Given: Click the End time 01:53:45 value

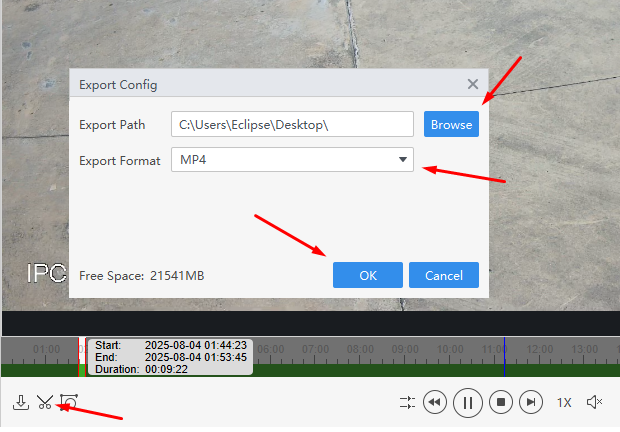Looking at the screenshot, I should (196, 357).
